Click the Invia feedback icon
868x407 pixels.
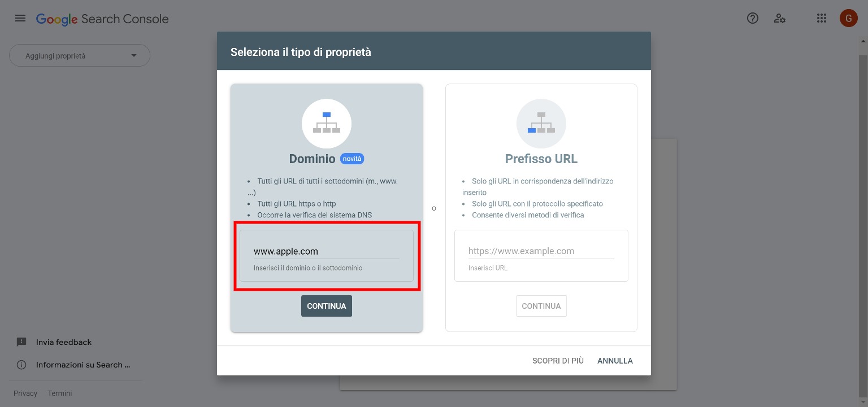click(x=21, y=342)
